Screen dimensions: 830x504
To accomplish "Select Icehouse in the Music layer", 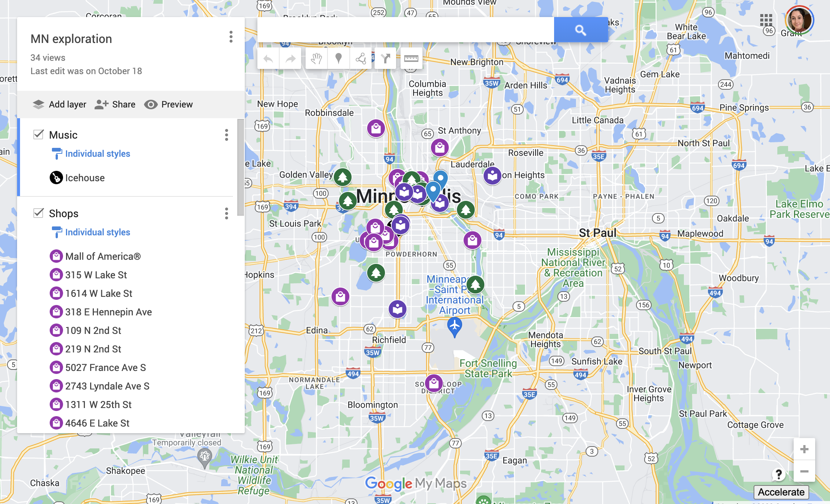I will pyautogui.click(x=85, y=178).
